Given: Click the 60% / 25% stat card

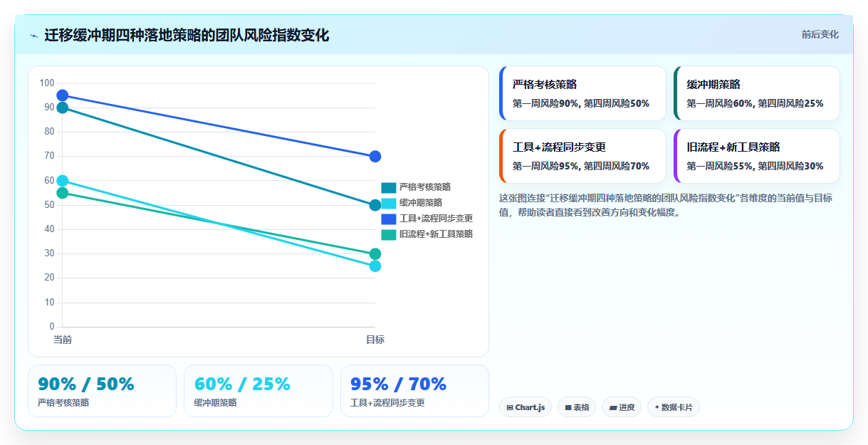Looking at the screenshot, I should [x=258, y=391].
